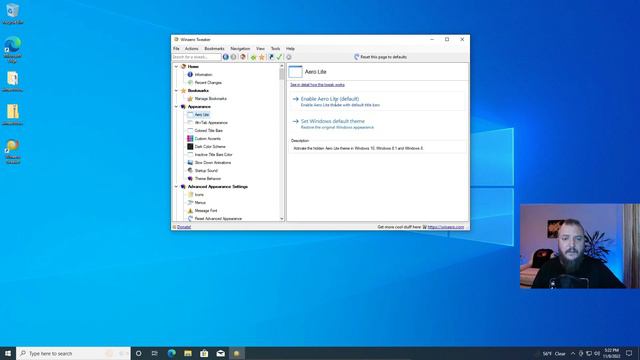Click the blue shortcut arrow toolbar icon

[x=271, y=57]
